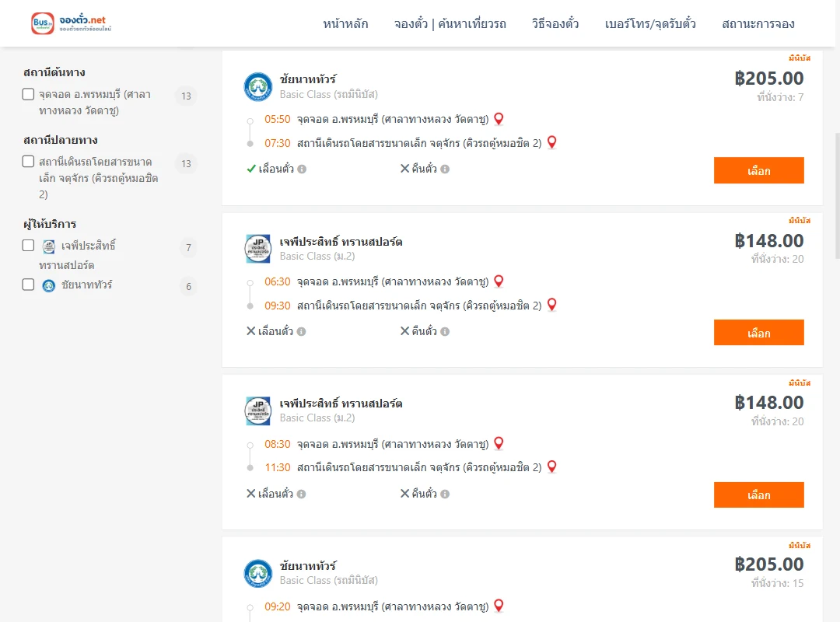The width and height of the screenshot is (840, 622).
Task: Show refund info icon on 06:30 trip
Action: [445, 332]
